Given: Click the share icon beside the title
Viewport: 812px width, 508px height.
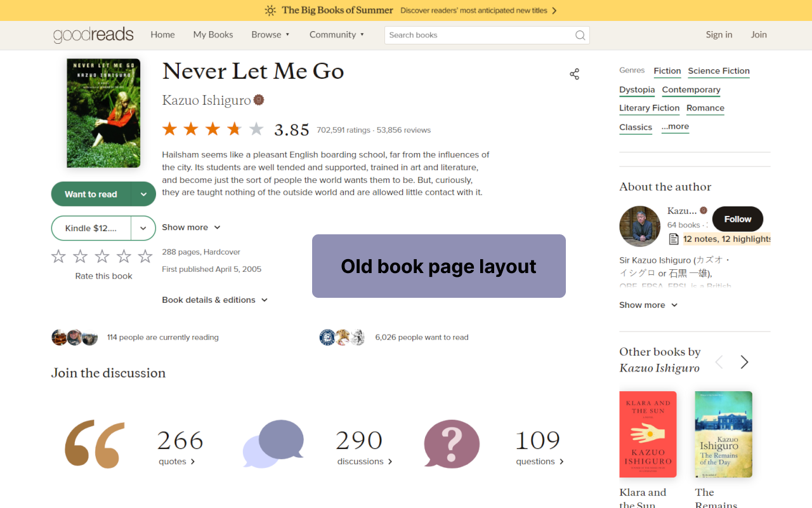Looking at the screenshot, I should pos(575,74).
